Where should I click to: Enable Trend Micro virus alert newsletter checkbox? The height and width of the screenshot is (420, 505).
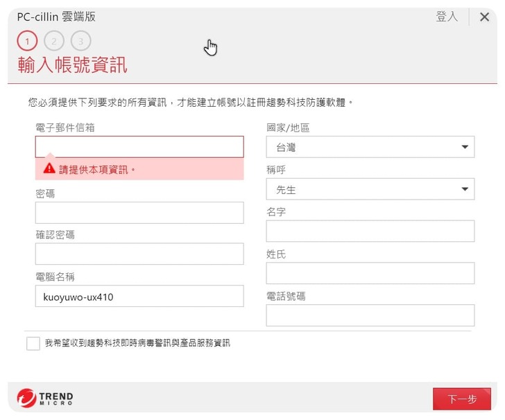[x=33, y=343]
